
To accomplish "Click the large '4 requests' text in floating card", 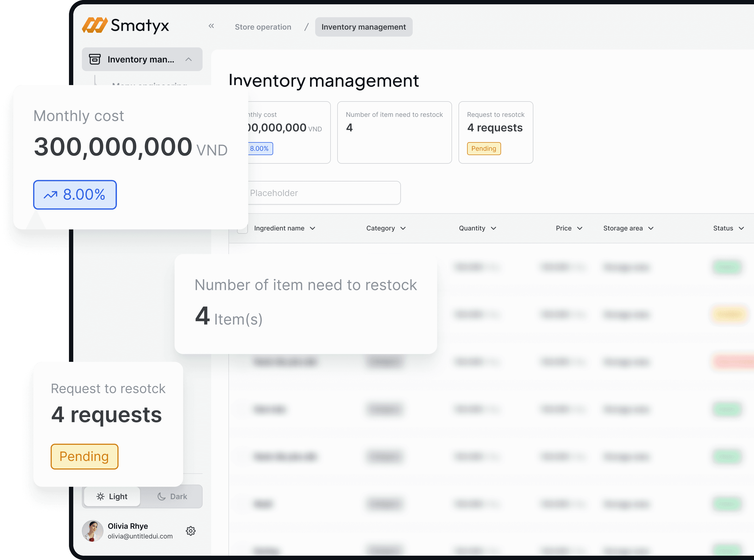I will (x=106, y=415).
